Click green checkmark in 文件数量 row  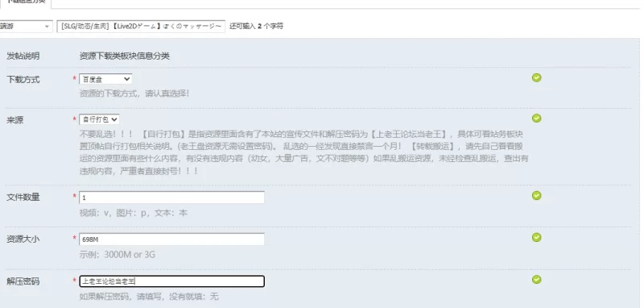coord(536,195)
